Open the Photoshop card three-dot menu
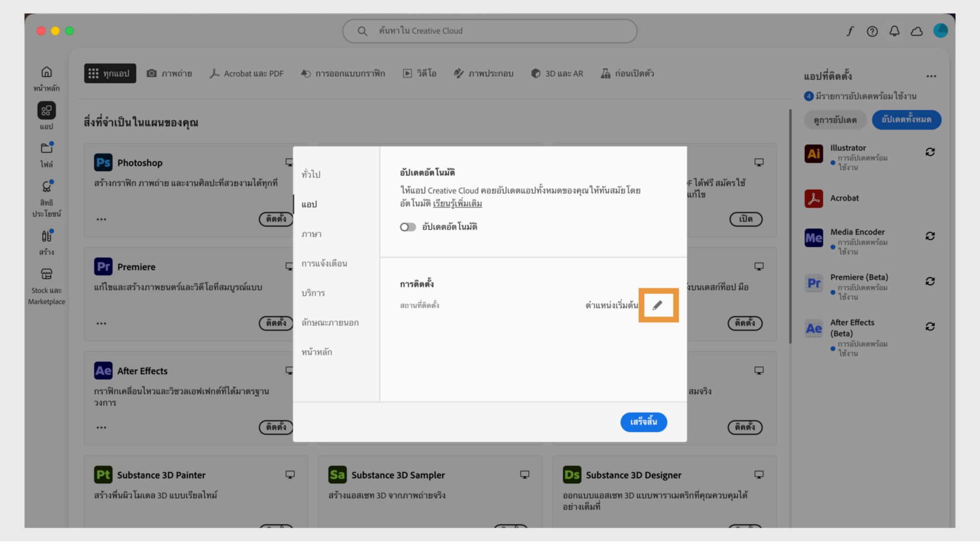 [x=102, y=219]
